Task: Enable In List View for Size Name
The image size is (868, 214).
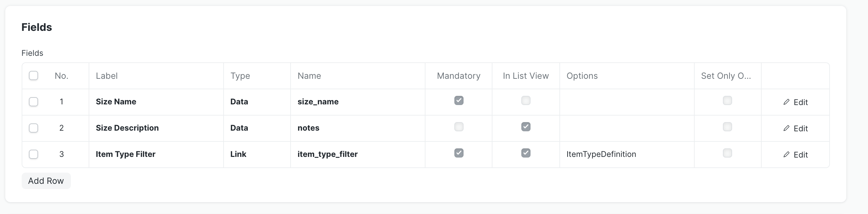Action: tap(526, 100)
